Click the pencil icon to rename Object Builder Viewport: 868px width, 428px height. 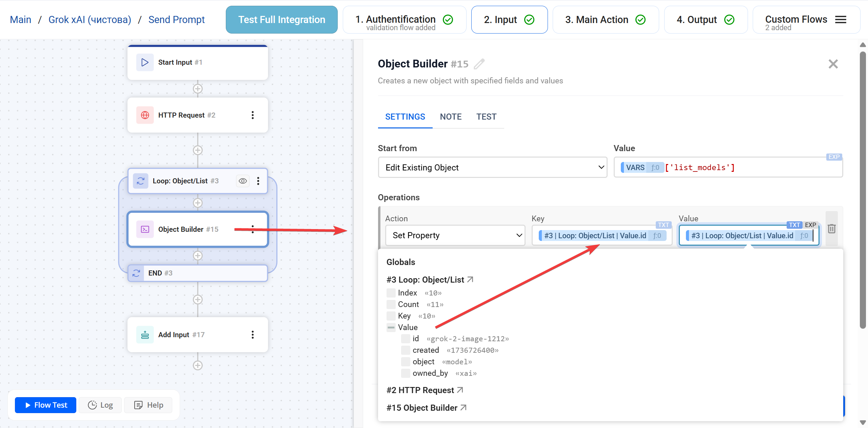pos(478,64)
